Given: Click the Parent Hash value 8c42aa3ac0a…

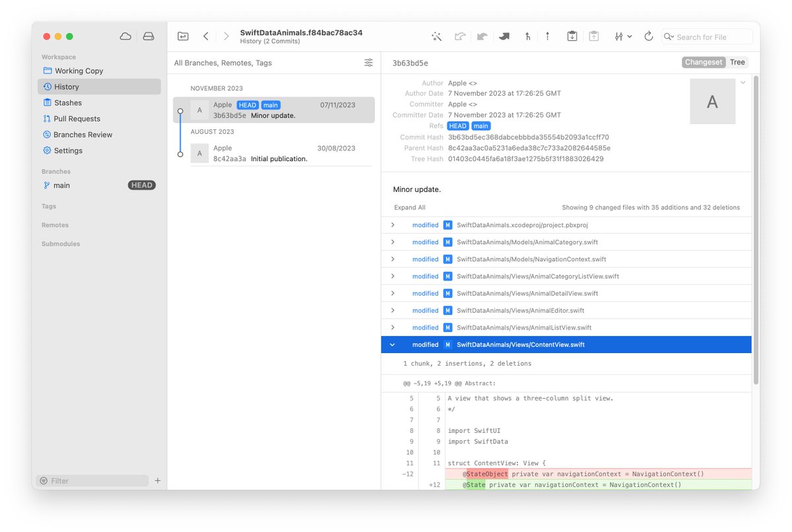Looking at the screenshot, I should (x=529, y=148).
